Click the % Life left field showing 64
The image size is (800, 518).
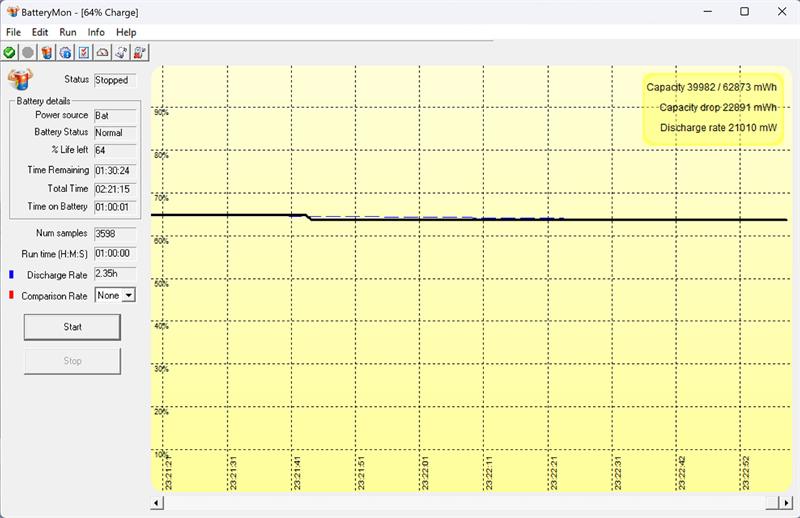(115, 151)
